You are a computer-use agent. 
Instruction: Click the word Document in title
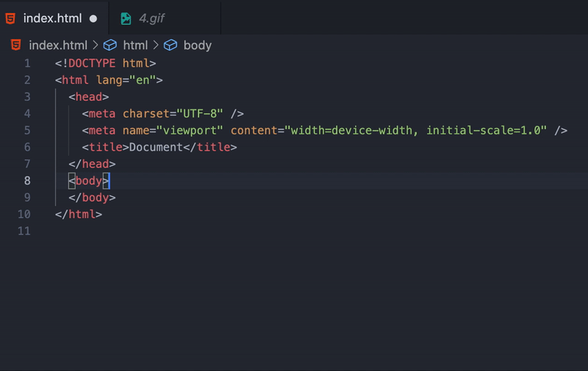point(156,147)
